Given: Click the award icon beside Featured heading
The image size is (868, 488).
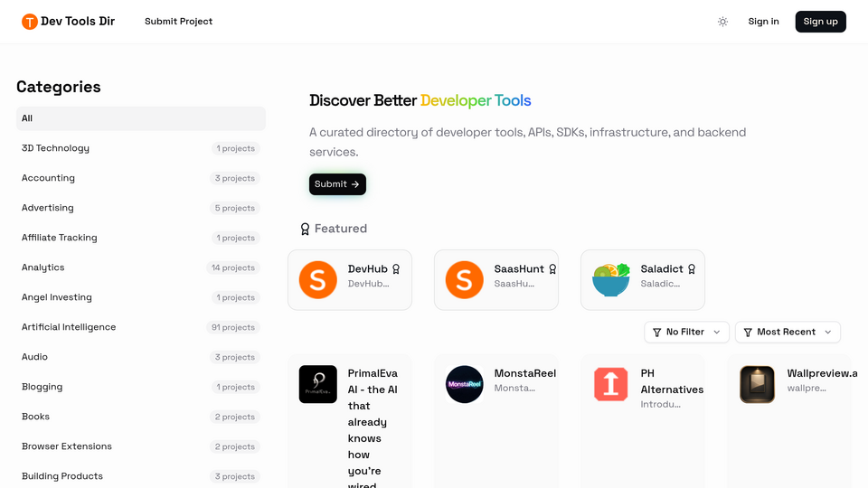Looking at the screenshot, I should tap(305, 229).
